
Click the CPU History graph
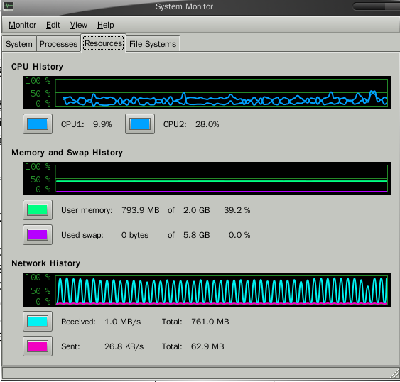(207, 92)
